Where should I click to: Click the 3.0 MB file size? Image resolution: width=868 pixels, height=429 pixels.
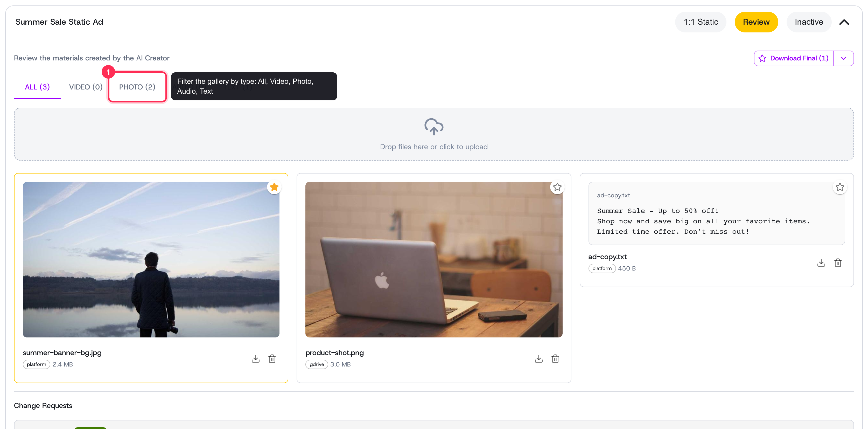tap(340, 364)
